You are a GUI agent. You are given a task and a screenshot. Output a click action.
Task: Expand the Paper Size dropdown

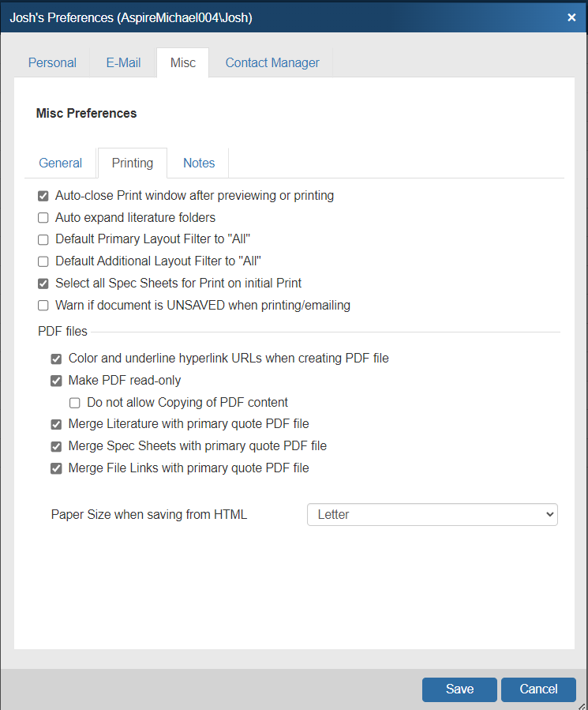[432, 515]
